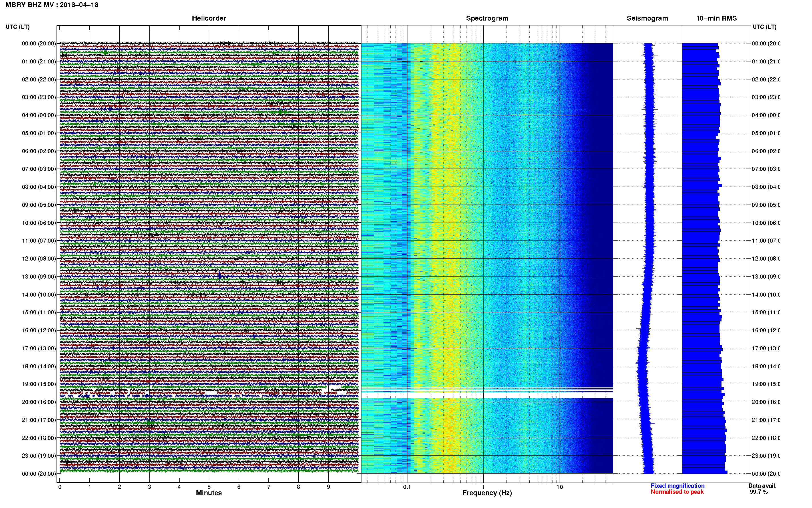
Task: Select the left axis label '01:00 (21:00)'
Action: [39, 61]
